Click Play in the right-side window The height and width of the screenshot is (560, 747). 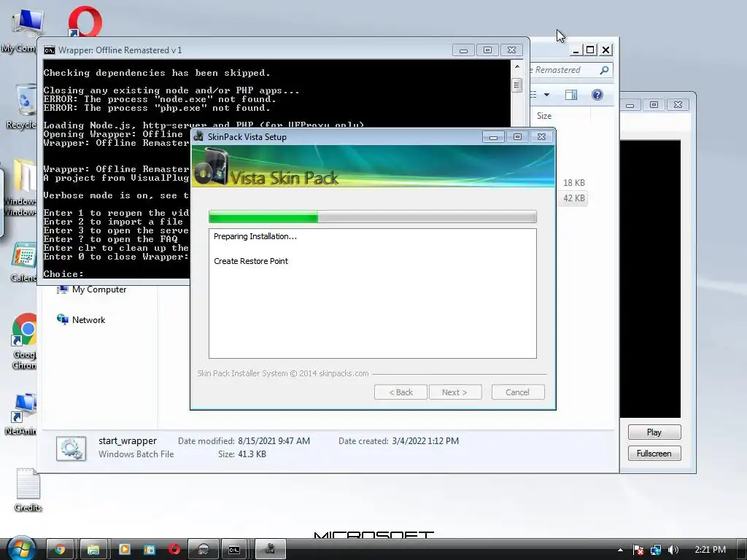click(x=654, y=432)
